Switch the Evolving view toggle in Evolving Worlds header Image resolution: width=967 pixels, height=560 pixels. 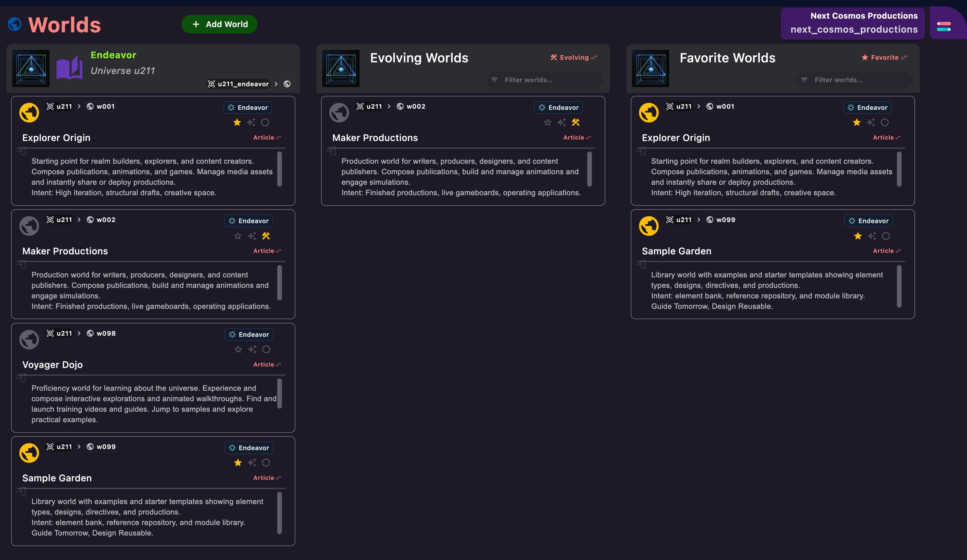(x=574, y=57)
